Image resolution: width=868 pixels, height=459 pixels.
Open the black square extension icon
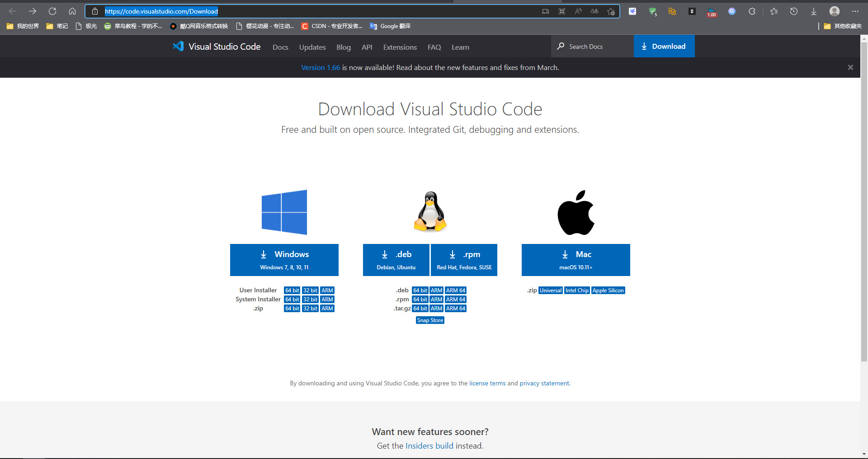[x=692, y=11]
